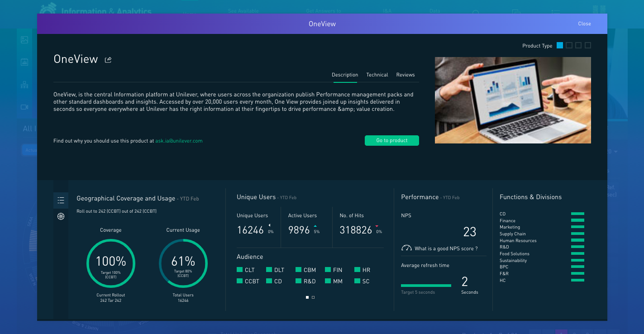Screen dimensions: 644x334
Task: Click the Geographical Coverage and Usage heading
Action: pos(126,198)
